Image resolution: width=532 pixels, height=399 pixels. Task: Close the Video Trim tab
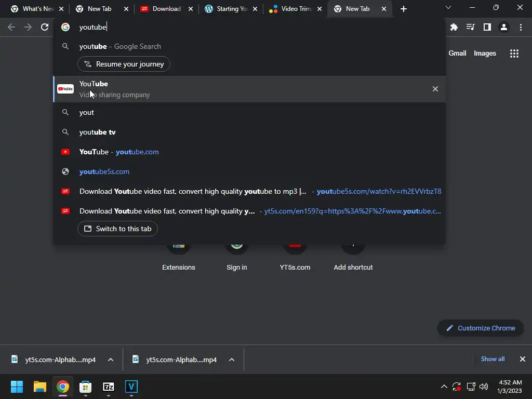(320, 9)
